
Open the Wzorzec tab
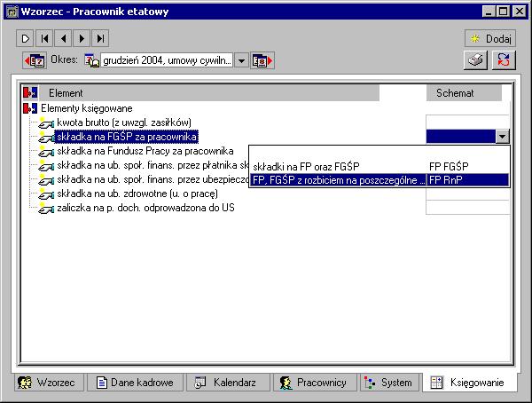[49, 383]
